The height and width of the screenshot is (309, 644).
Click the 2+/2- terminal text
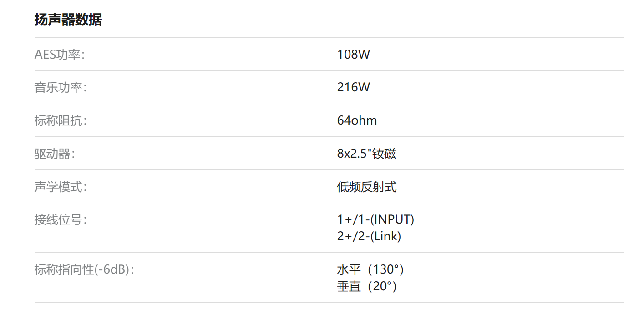click(x=353, y=237)
